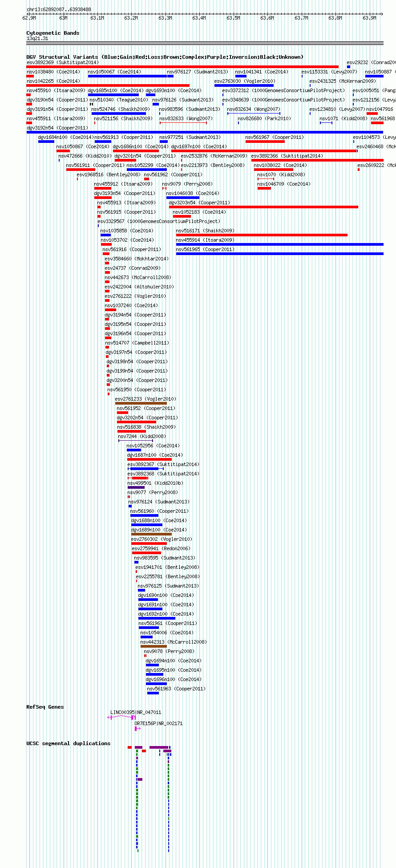The height and width of the screenshot is (868, 396).
Task: Open esv3892367 (Suktitipat2014) variant
Action: click(146, 469)
